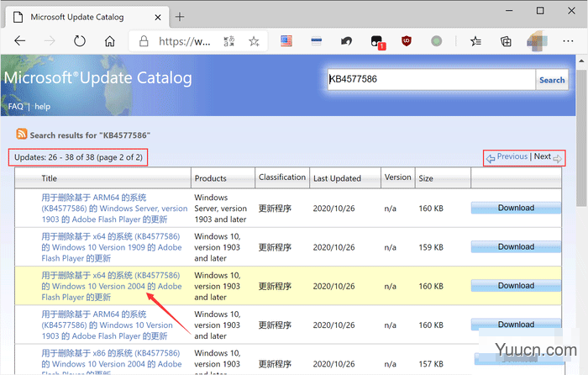Image resolution: width=588 pixels, height=375 pixels.
Task: Open ARM64 Windows Server version 1903 update
Action: [x=114, y=209]
